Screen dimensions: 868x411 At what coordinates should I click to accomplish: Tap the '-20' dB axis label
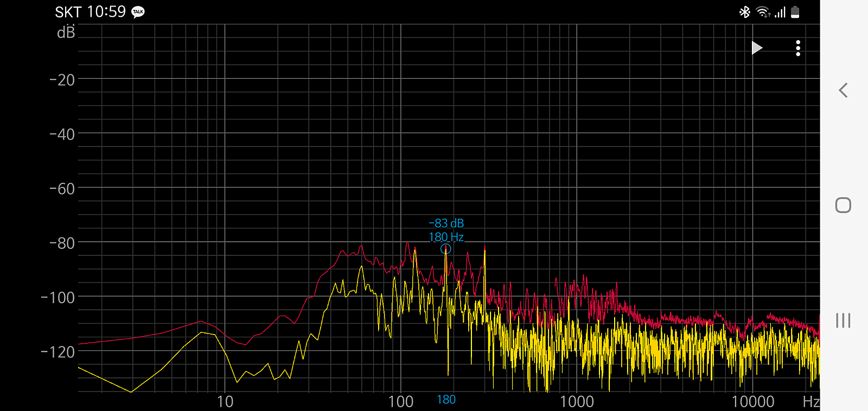pyautogui.click(x=62, y=80)
